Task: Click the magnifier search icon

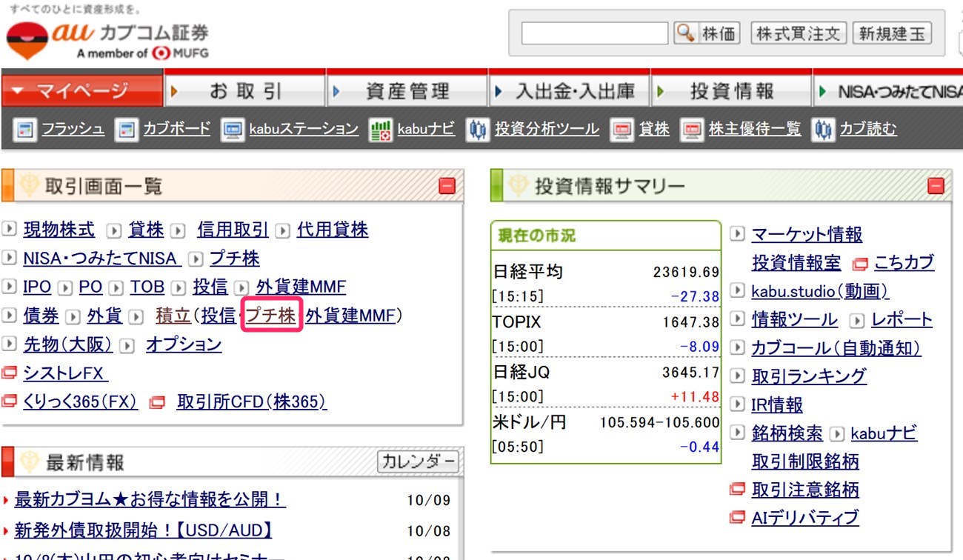Action: point(686,33)
